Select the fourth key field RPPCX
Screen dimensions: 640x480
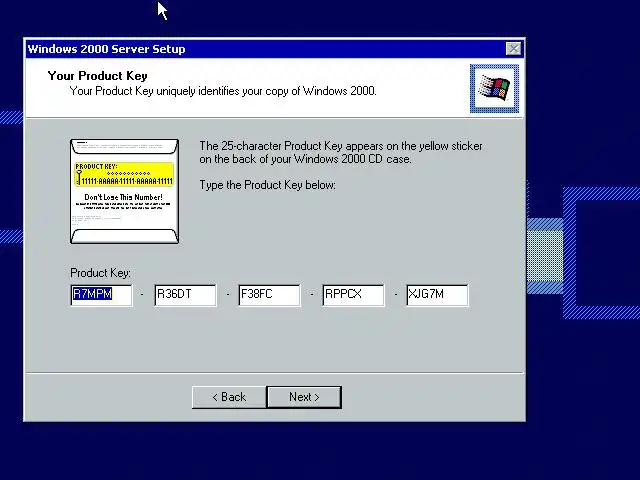(353, 295)
